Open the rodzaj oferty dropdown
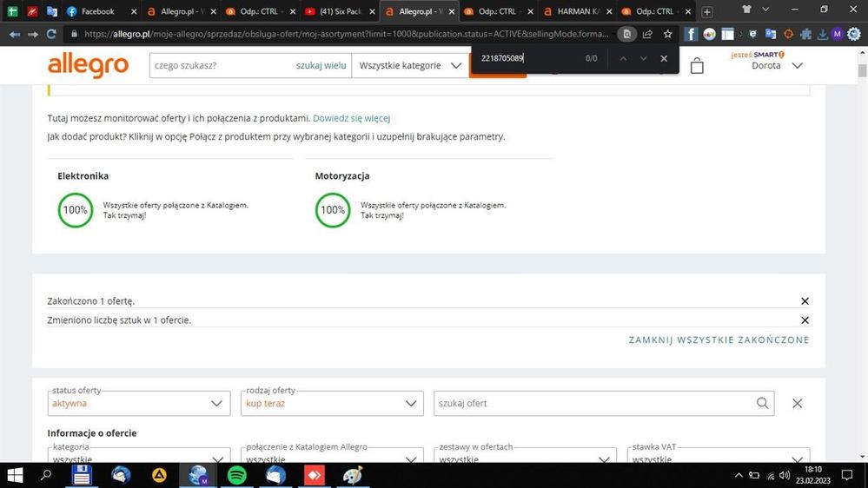The width and height of the screenshot is (868, 488). 332,404
